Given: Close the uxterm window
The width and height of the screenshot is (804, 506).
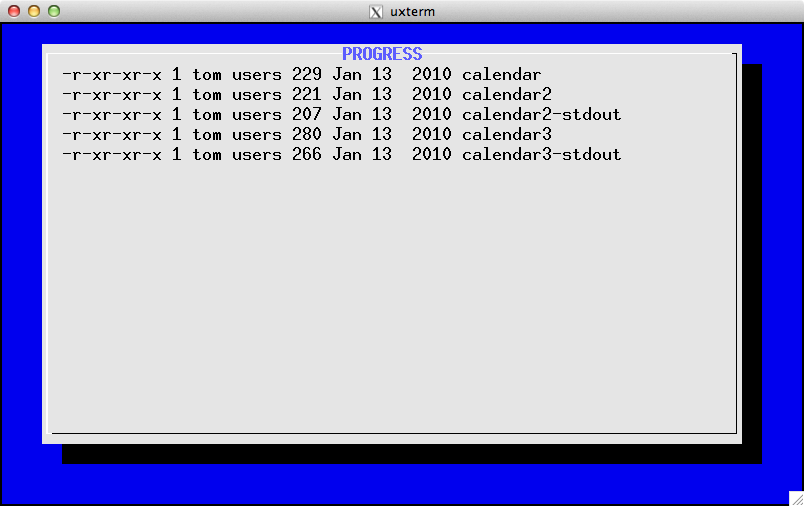Looking at the screenshot, I should (13, 11).
